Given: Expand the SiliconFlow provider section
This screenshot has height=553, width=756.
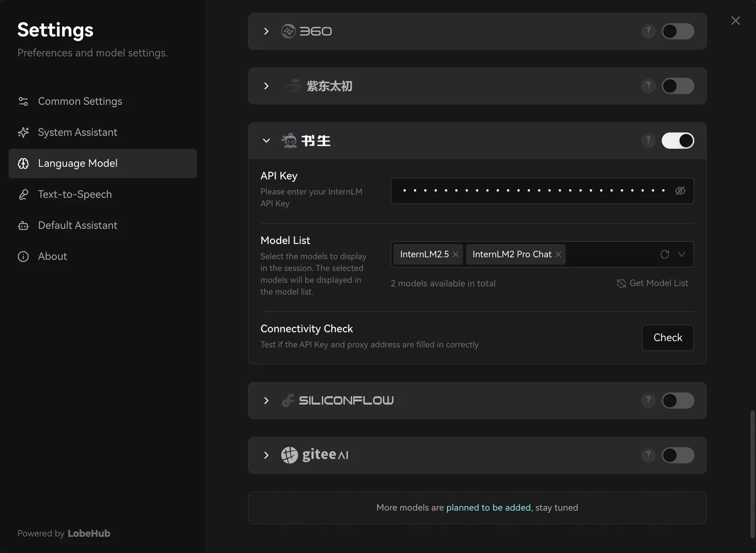Looking at the screenshot, I should [x=266, y=400].
